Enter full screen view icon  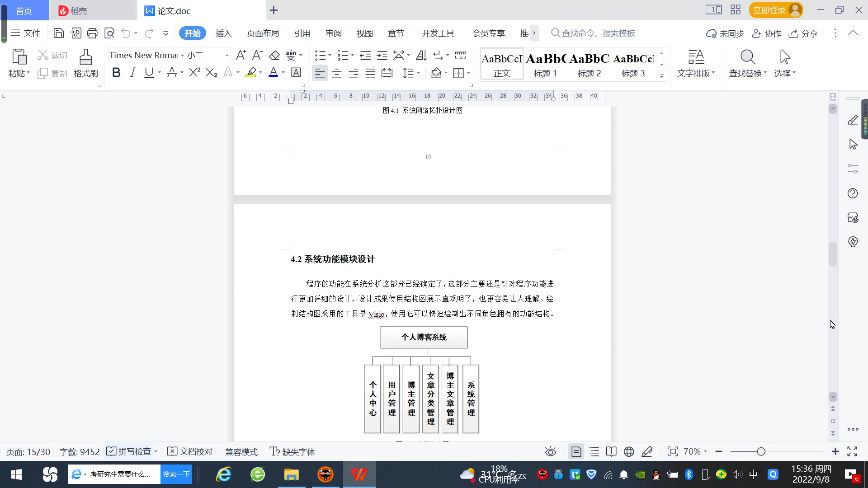coord(852,451)
